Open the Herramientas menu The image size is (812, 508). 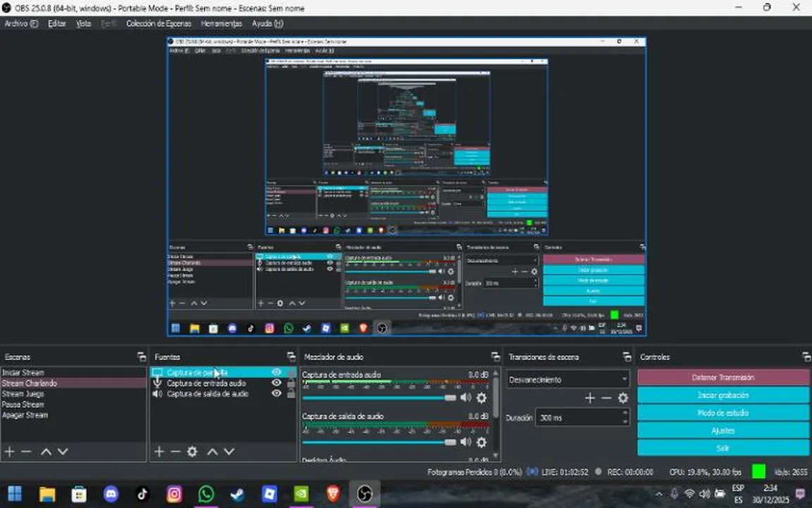tap(221, 23)
